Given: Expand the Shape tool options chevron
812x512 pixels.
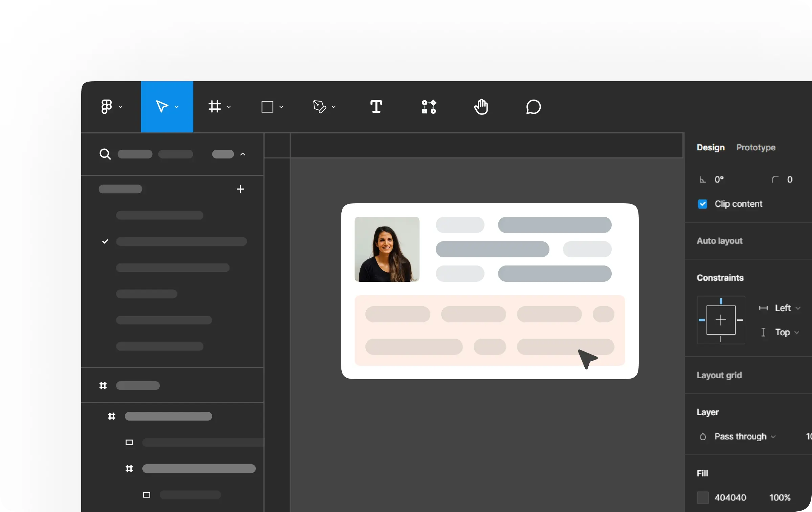Looking at the screenshot, I should pos(281,107).
